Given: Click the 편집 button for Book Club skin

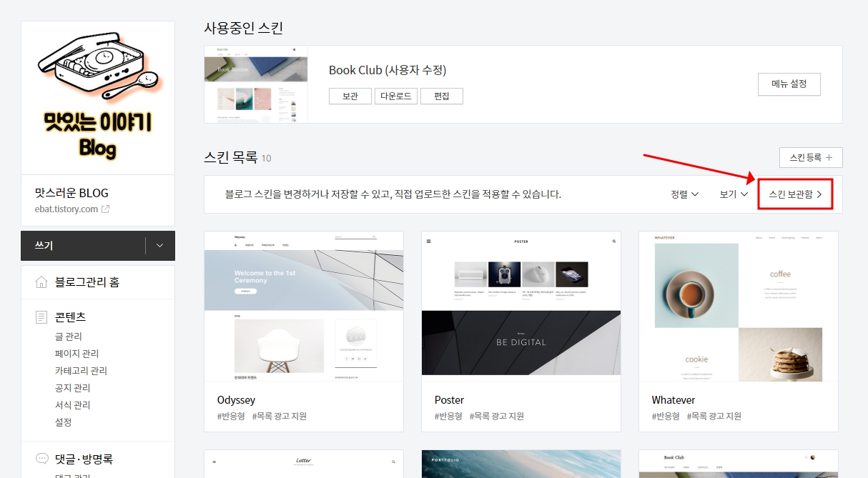Looking at the screenshot, I should click(442, 96).
